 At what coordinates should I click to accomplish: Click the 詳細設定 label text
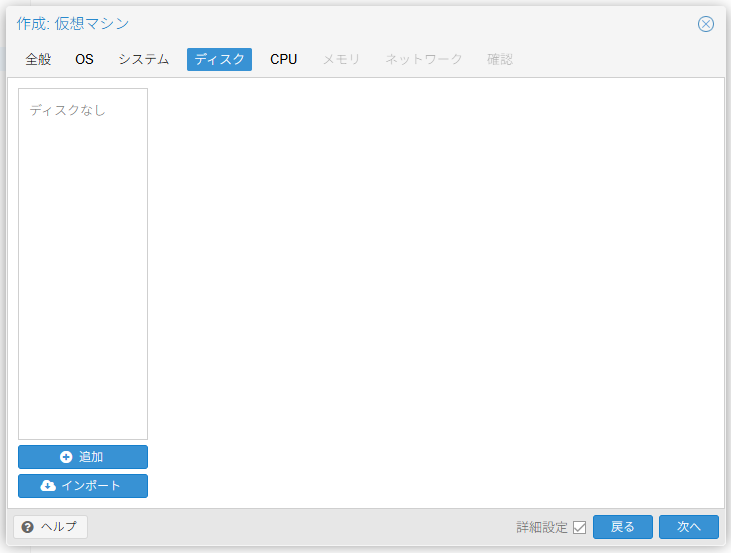coord(541,527)
